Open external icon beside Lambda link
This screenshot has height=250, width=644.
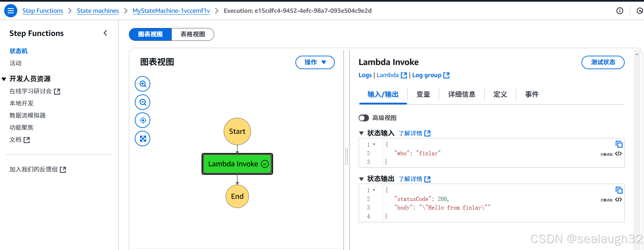404,75
